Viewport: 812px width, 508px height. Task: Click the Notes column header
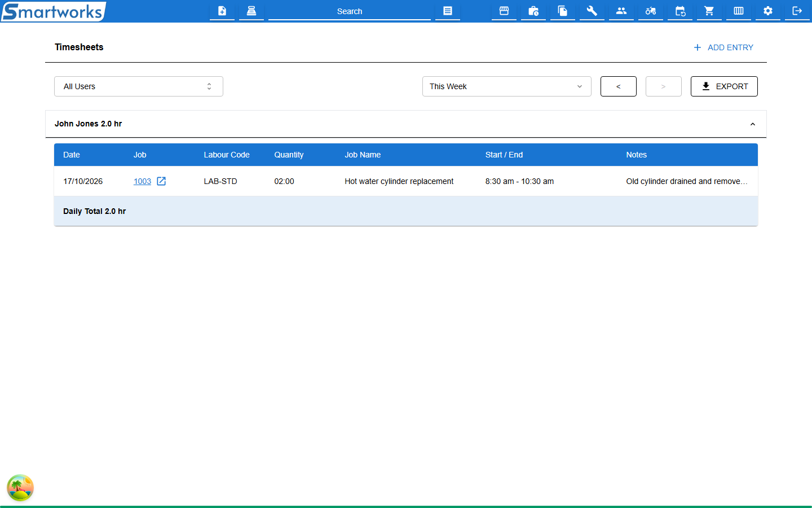[x=636, y=155]
